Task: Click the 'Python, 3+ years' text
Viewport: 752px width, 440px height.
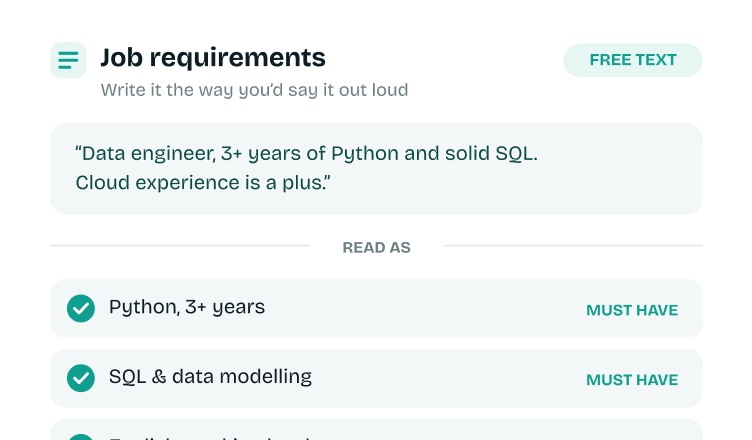Action: (187, 307)
